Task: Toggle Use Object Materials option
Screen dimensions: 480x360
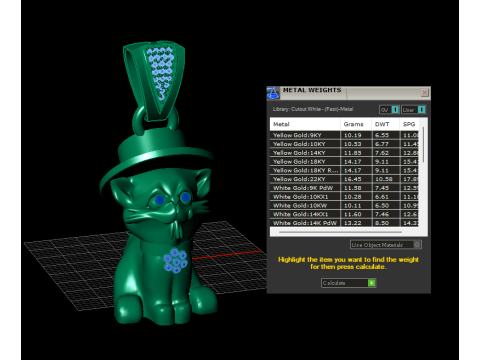Action: coord(386,245)
